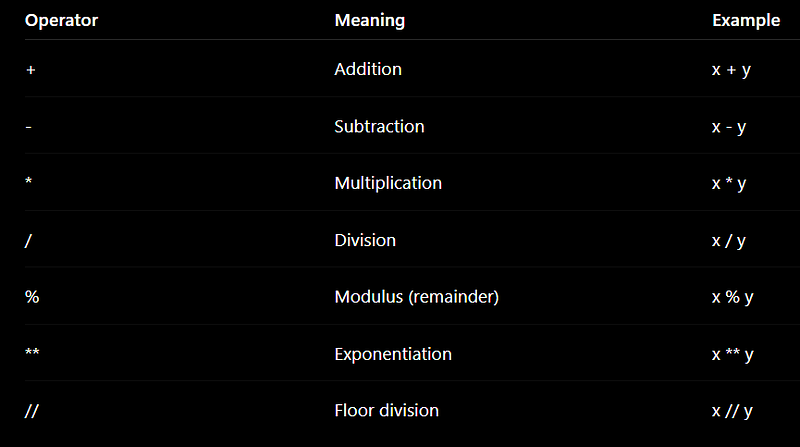The image size is (800, 447).
Task: Click the x + y example
Action: pyautogui.click(x=731, y=70)
